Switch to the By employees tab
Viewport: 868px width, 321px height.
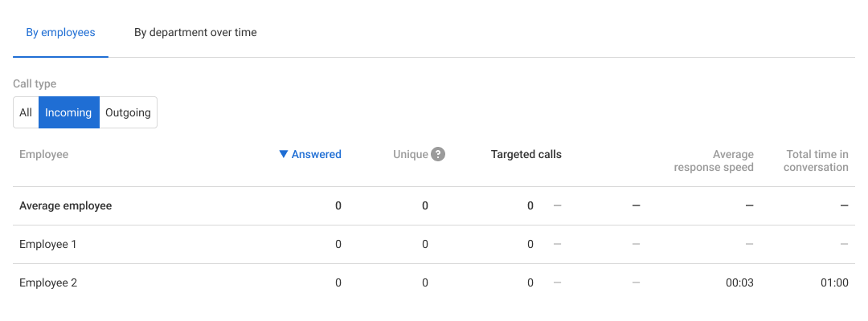click(60, 33)
